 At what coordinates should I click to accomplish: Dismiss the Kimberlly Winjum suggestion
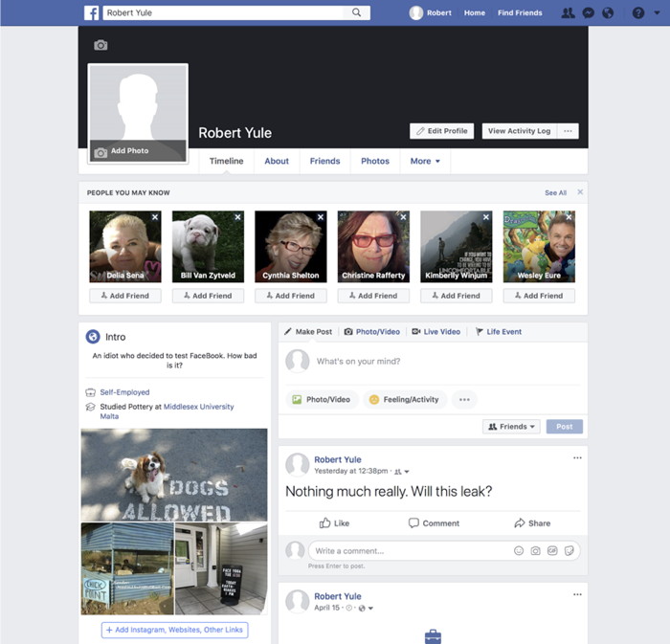coord(486,217)
